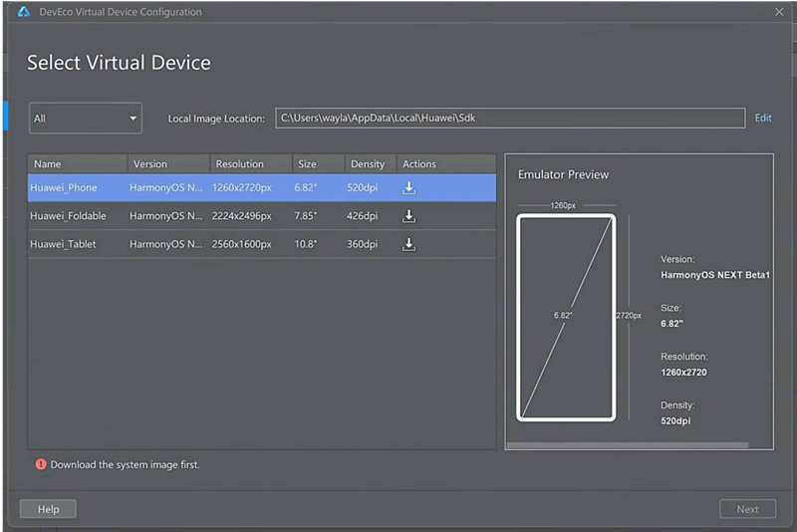797x532 pixels.
Task: Select the Huawei_Foldable device row
Action: pos(262,216)
